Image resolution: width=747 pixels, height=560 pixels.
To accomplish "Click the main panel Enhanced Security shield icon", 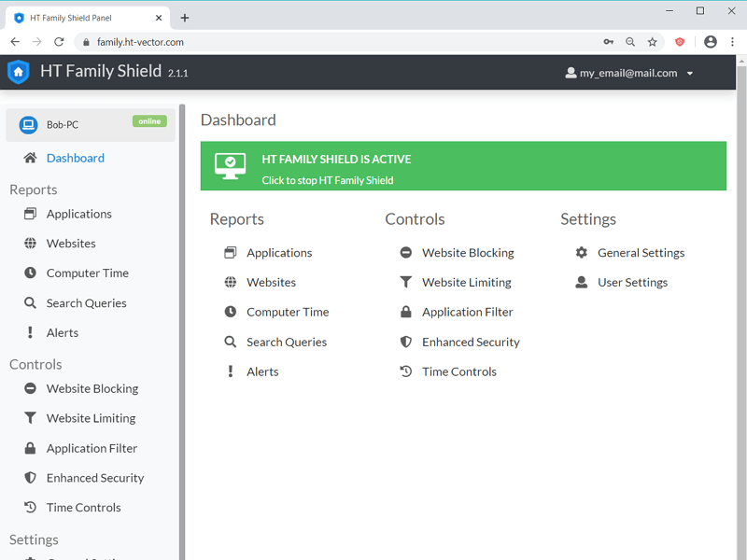I will 406,342.
